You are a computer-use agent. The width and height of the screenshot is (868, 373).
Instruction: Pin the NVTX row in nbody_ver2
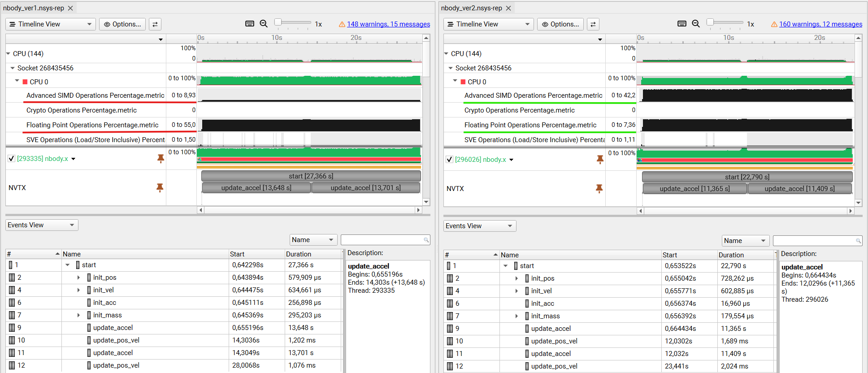coord(599,189)
